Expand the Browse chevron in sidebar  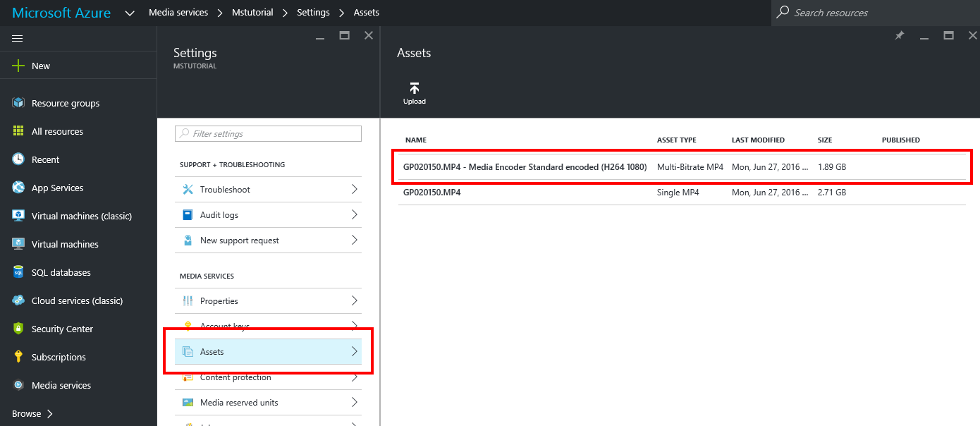[50, 414]
